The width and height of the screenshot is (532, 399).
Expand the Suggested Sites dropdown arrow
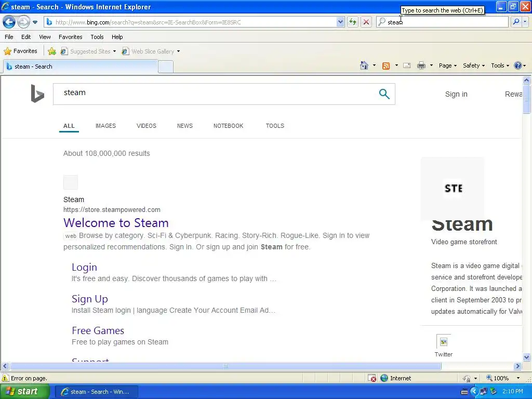pos(114,51)
